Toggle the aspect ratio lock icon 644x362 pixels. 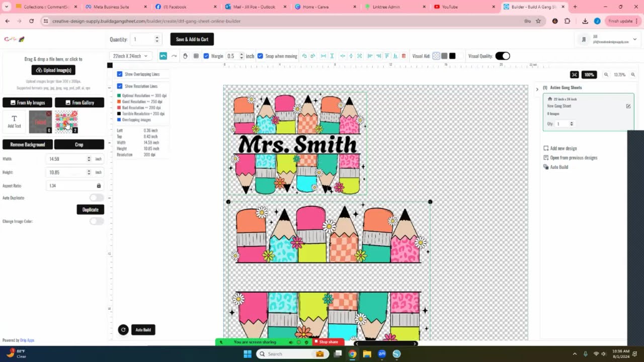click(99, 186)
